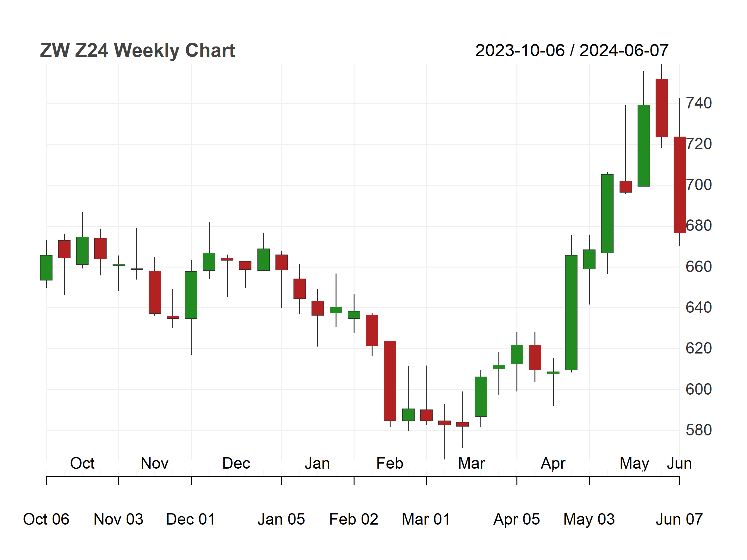747x560 pixels.
Task: Select the Dec 01 date label
Action: [191, 519]
